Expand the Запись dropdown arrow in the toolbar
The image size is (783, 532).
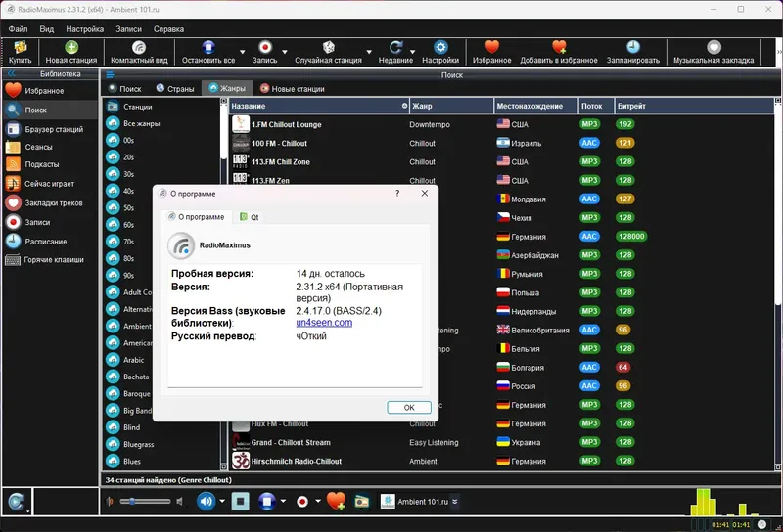coord(285,52)
